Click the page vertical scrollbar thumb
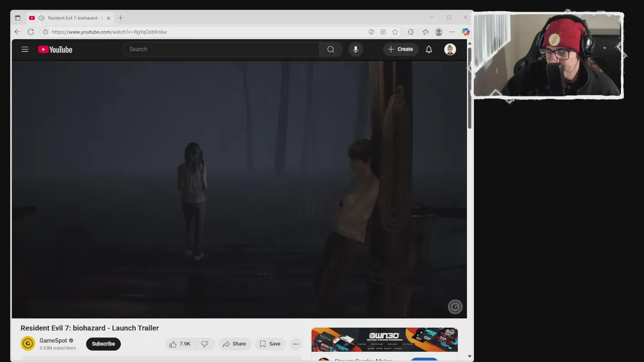This screenshot has width=644, height=362. 469,88
